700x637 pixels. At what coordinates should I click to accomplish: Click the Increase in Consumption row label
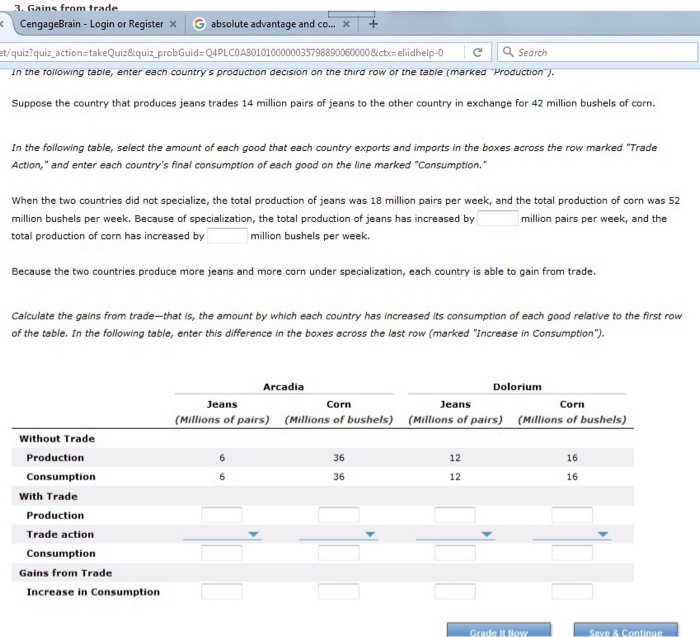(93, 592)
